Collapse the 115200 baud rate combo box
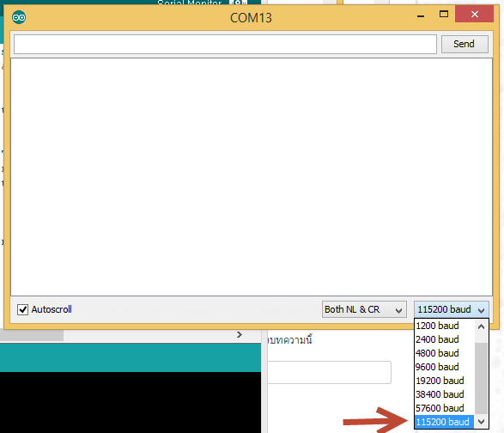This screenshot has height=433, width=504. click(452, 309)
